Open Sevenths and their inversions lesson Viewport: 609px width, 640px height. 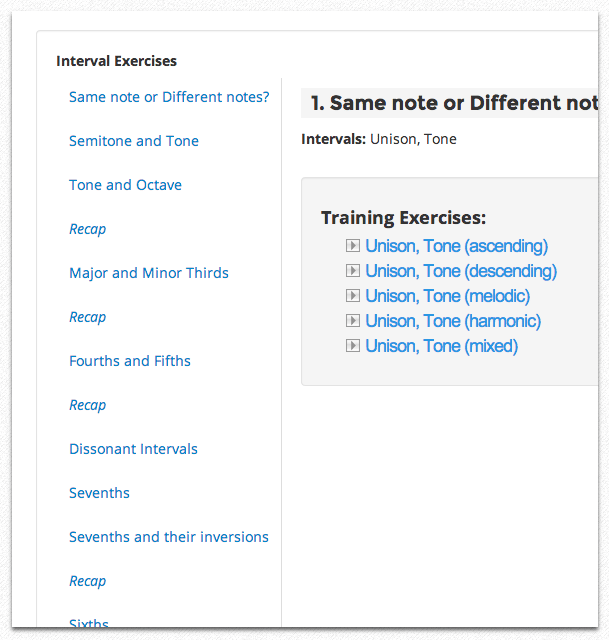[169, 537]
